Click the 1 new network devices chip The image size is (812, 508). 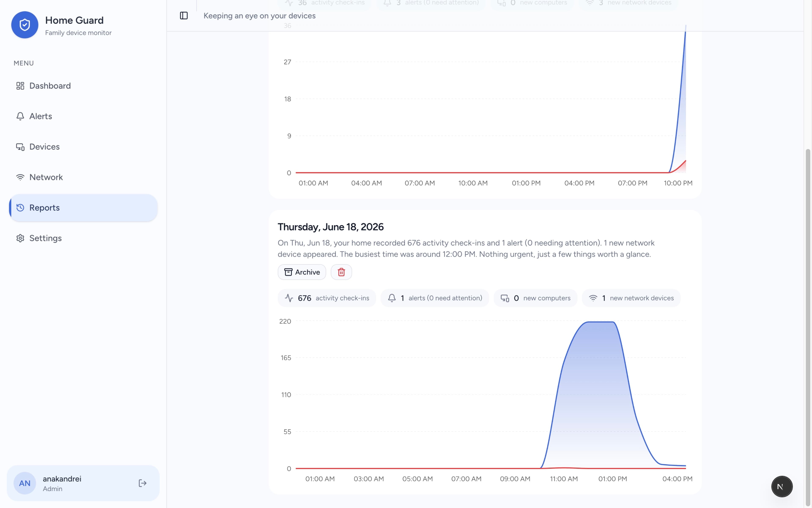[631, 298]
